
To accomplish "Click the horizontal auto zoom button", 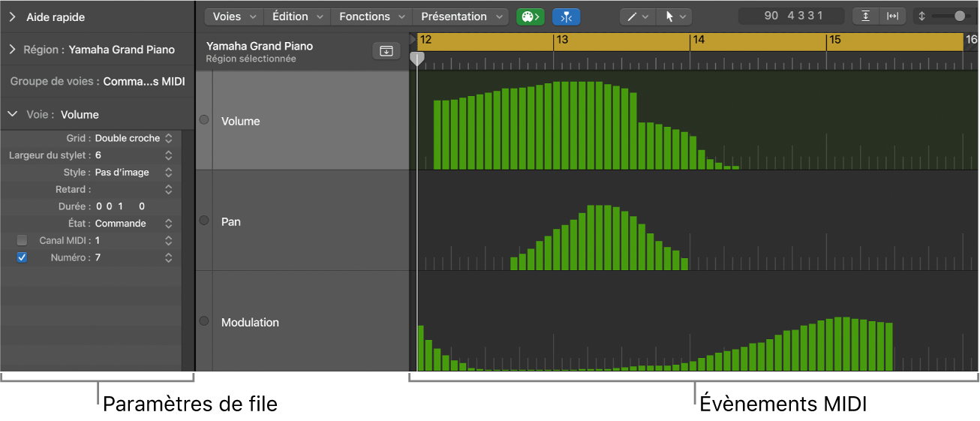I will pyautogui.click(x=892, y=17).
